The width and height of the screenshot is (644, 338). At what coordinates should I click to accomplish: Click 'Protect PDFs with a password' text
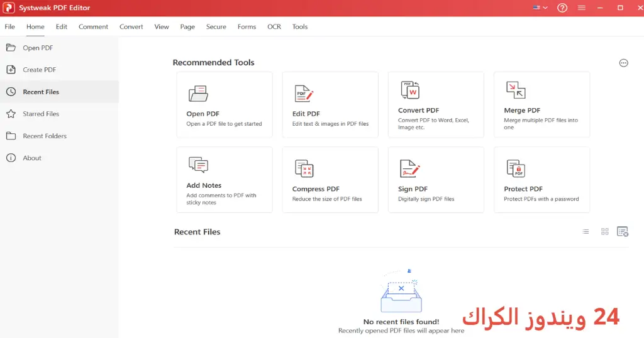click(541, 199)
